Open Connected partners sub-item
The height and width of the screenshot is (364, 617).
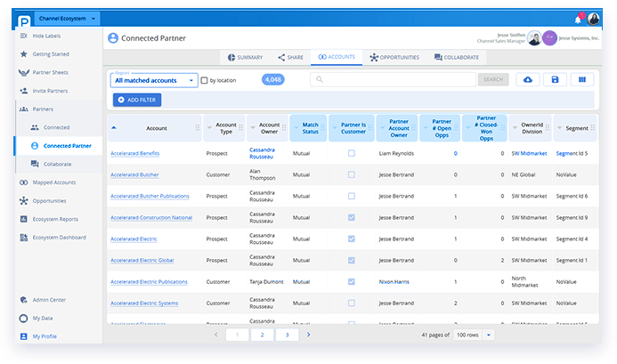point(56,127)
